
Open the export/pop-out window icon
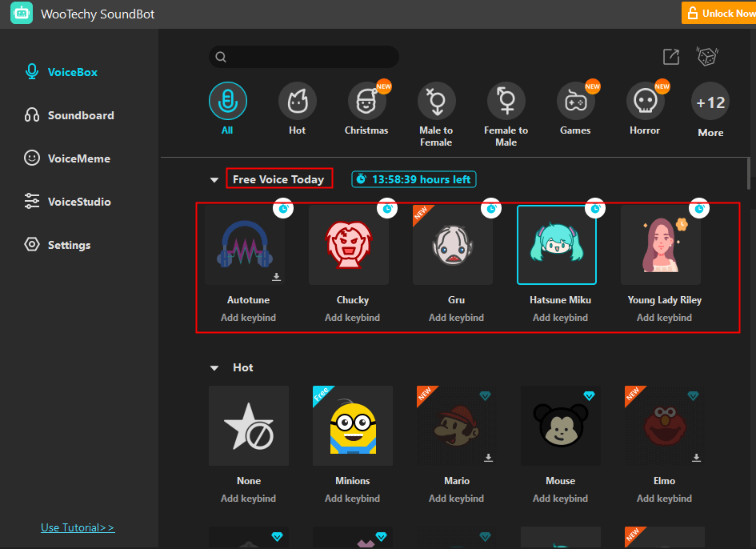[x=671, y=57]
